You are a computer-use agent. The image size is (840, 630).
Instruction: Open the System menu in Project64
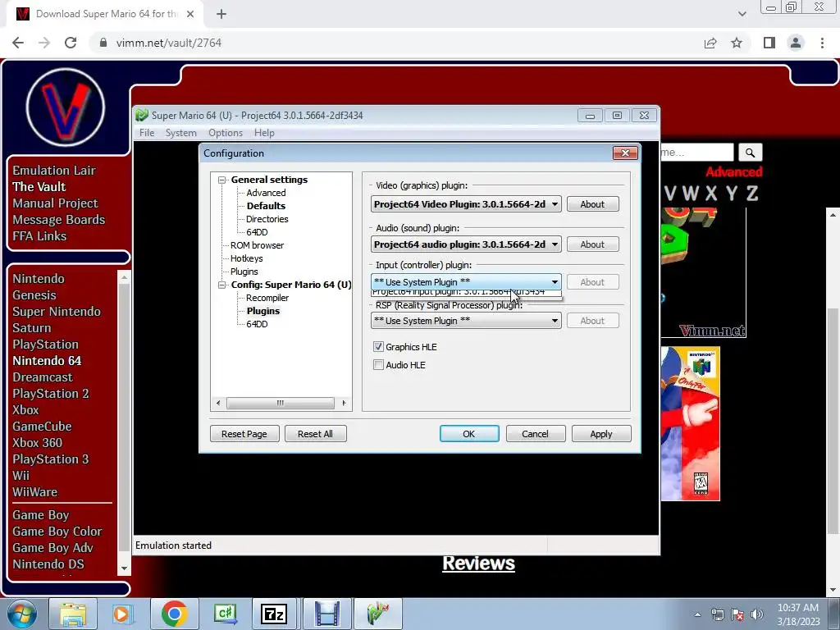[180, 133]
